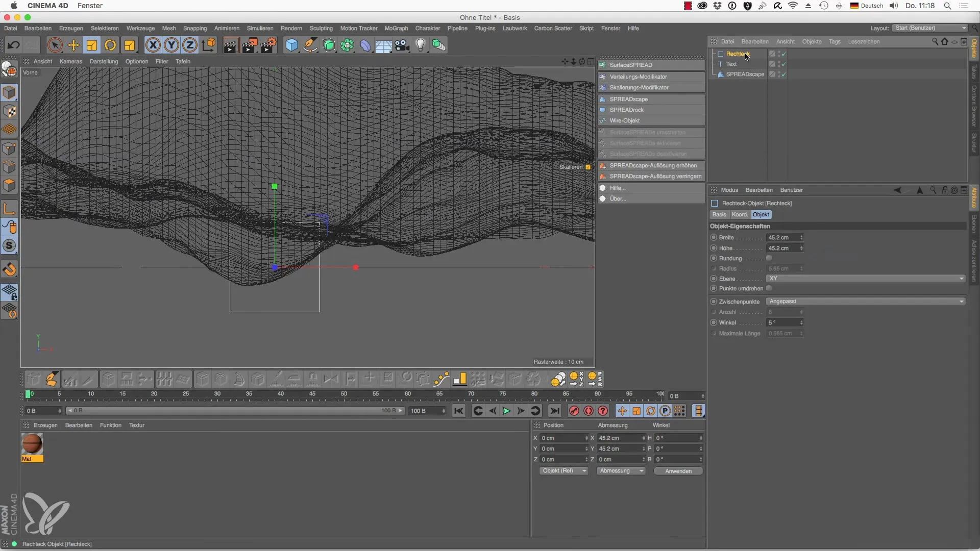Open the Zwischenpunkte dropdown

click(866, 302)
